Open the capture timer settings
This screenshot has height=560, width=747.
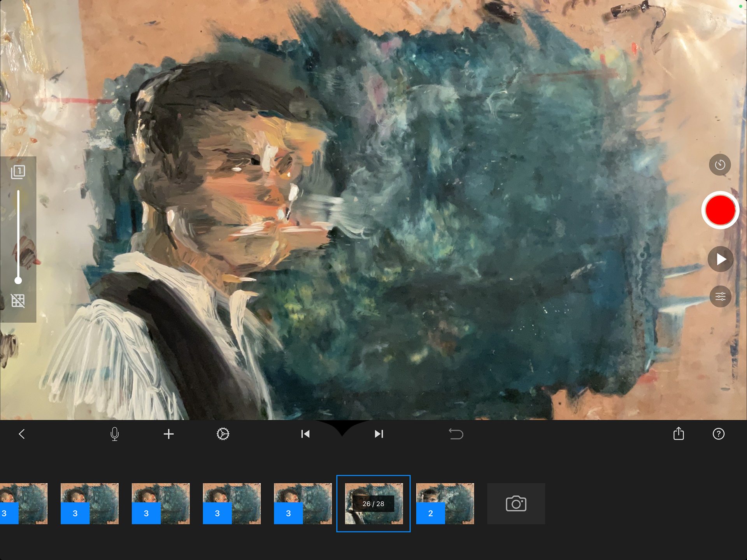[x=720, y=165]
